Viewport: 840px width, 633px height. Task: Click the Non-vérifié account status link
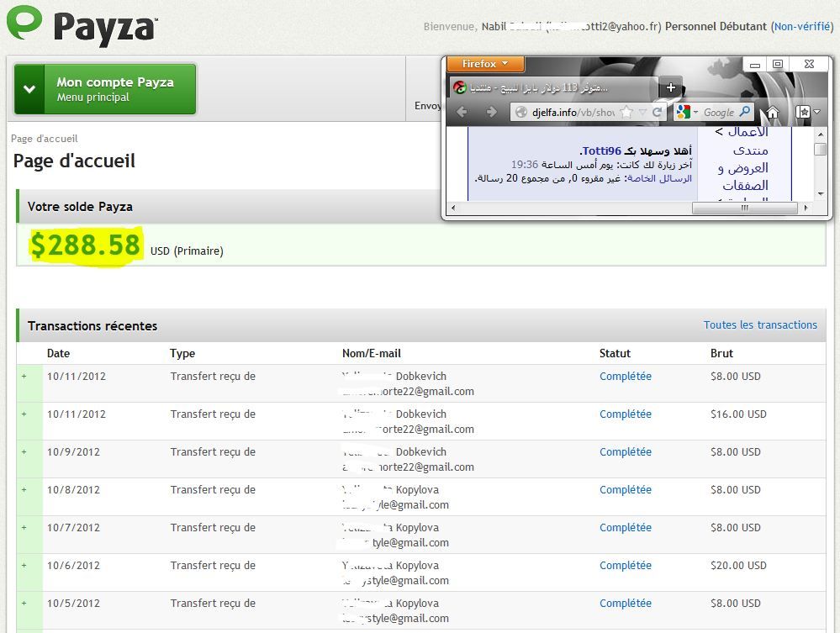pos(802,26)
